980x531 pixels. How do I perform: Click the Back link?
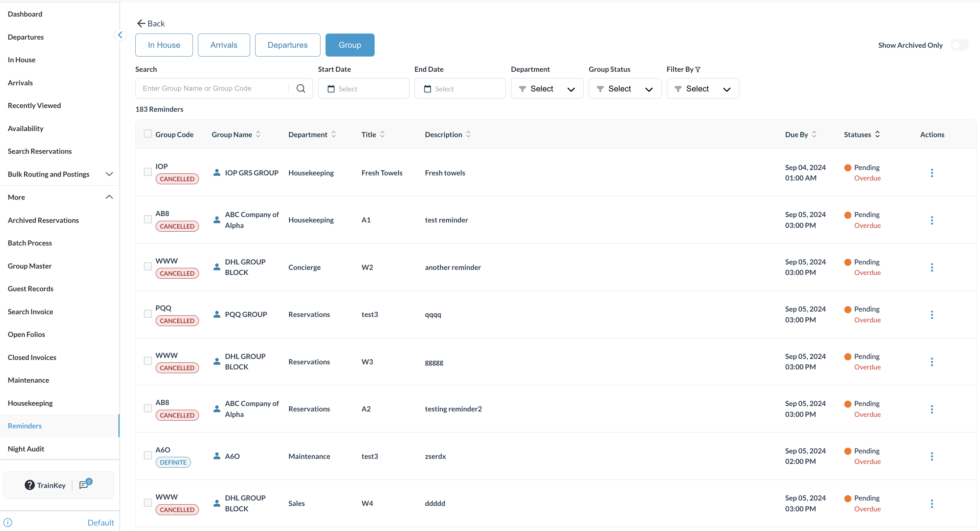(151, 24)
